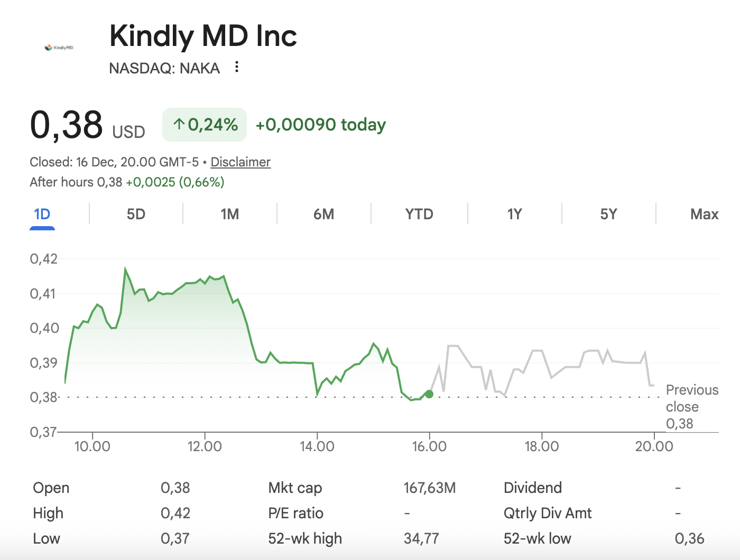Click the 14.00 time axis label

pos(317,446)
